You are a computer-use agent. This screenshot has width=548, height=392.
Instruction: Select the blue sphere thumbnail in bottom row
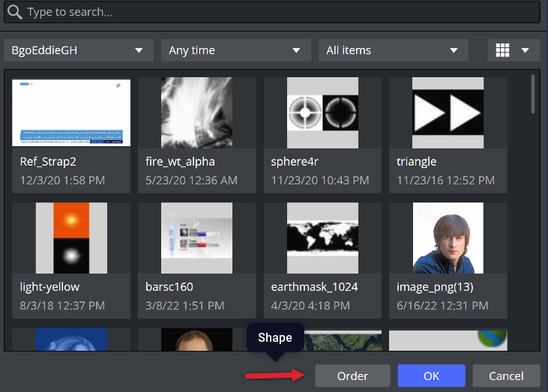(71, 340)
